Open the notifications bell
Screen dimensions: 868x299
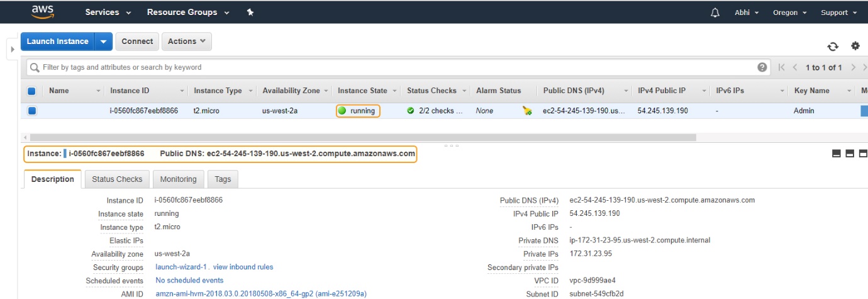tap(715, 13)
